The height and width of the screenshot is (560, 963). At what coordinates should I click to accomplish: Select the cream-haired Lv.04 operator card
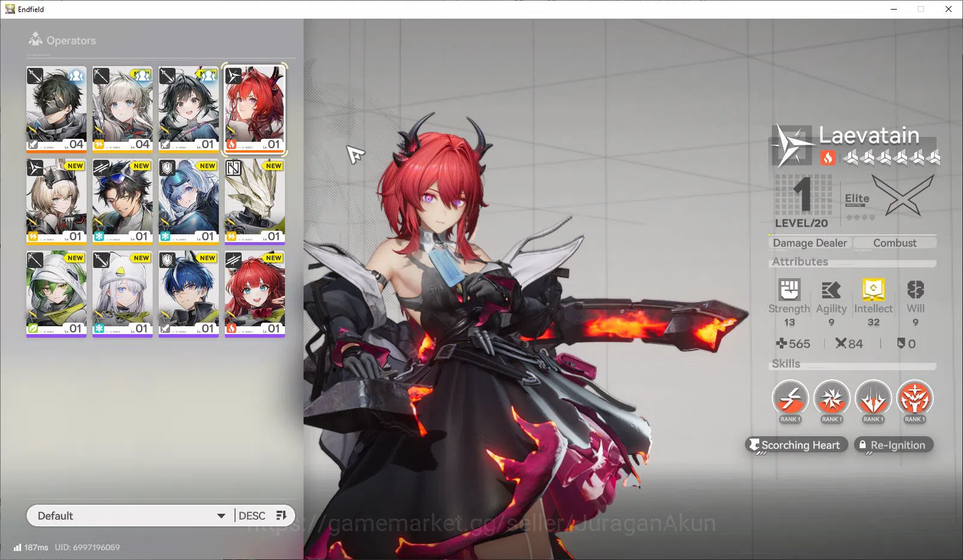[x=123, y=109]
